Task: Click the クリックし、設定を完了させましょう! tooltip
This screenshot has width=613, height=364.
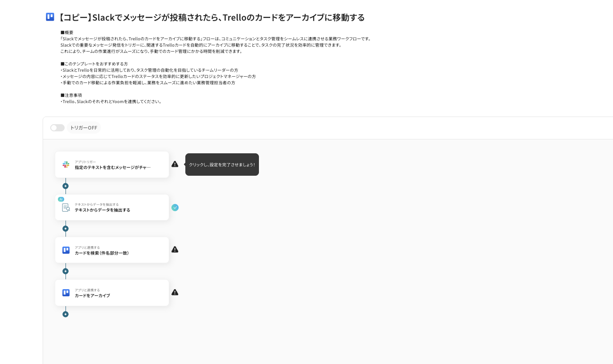Action: [x=222, y=165]
